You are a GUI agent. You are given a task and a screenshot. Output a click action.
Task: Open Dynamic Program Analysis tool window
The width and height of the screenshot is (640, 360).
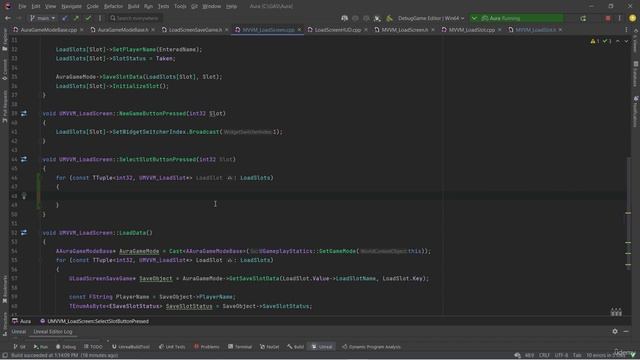(x=371, y=347)
